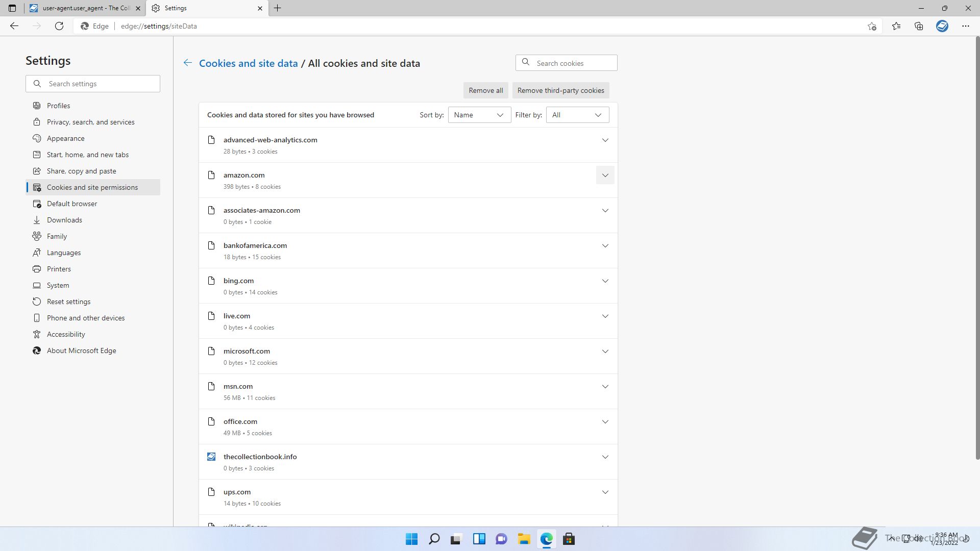Open Phone and other devices
Screen dimensions: 980x551
tap(93, 318)
